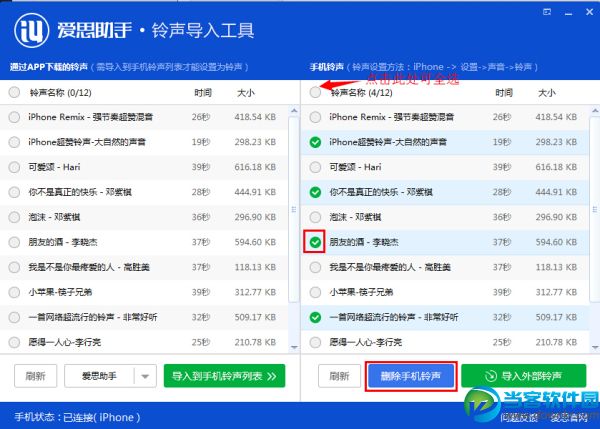Click 删除手机铃声 blue button
This screenshot has height=429, width=600.
411,376
